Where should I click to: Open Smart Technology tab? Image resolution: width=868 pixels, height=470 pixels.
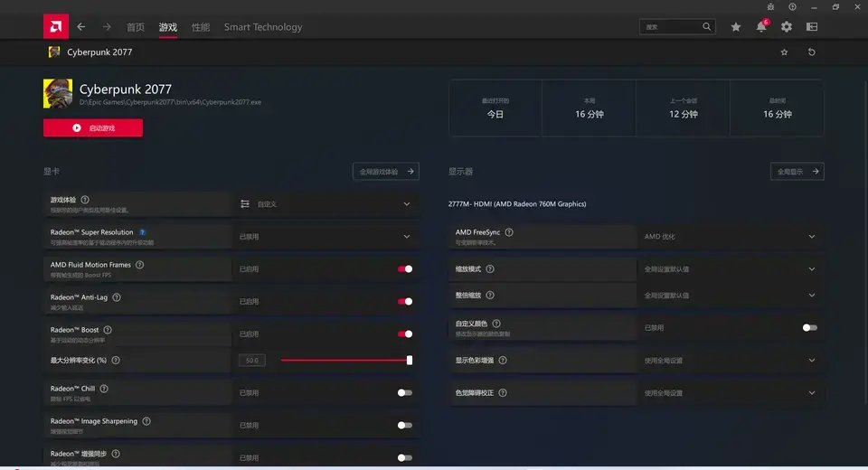(263, 27)
